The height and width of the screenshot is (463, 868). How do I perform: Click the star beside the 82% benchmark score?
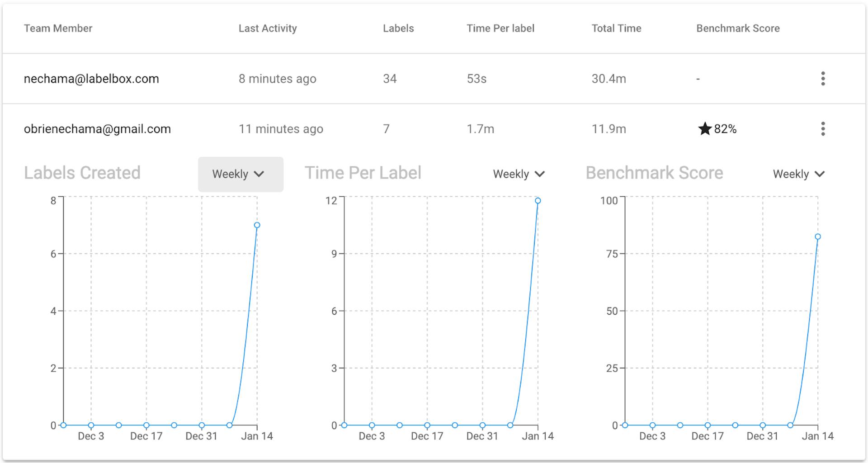tap(705, 128)
